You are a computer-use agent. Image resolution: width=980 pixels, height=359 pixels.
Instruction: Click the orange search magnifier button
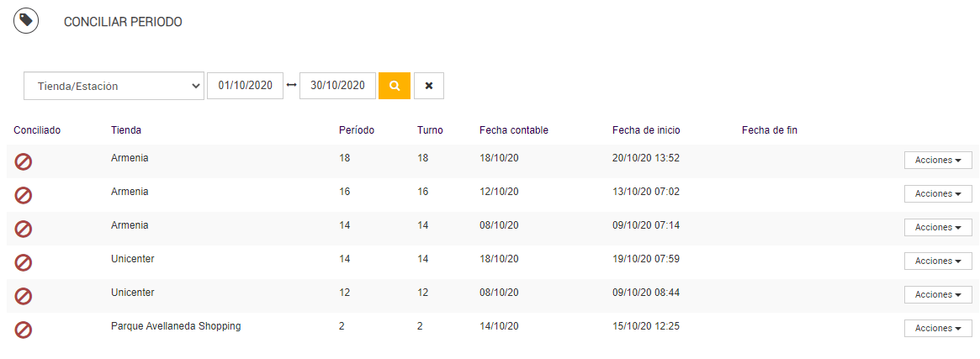pyautogui.click(x=395, y=86)
